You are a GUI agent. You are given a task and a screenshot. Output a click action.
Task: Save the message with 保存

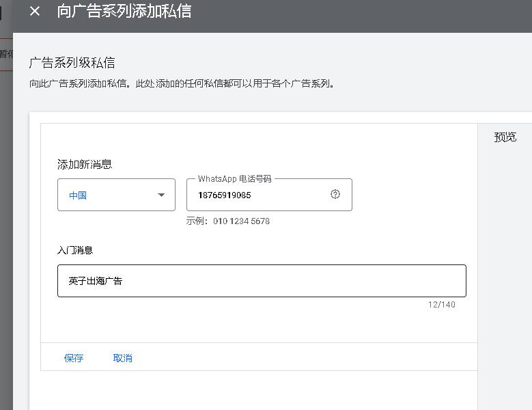pyautogui.click(x=74, y=358)
